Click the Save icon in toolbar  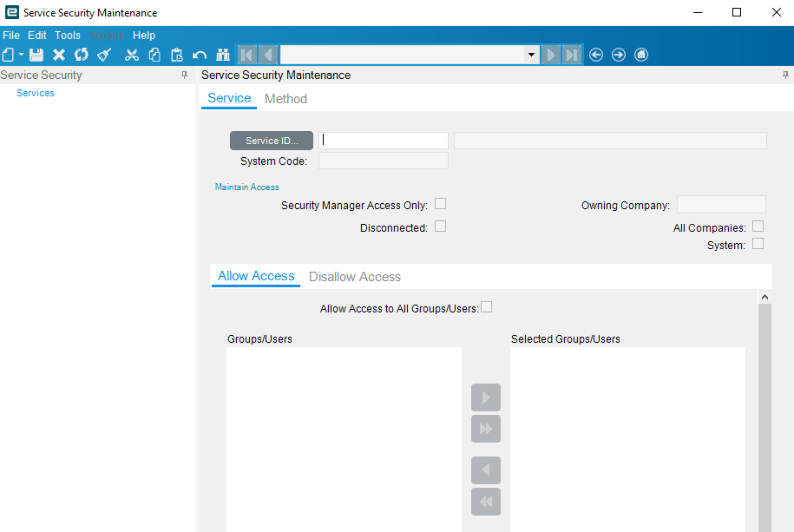click(x=36, y=55)
